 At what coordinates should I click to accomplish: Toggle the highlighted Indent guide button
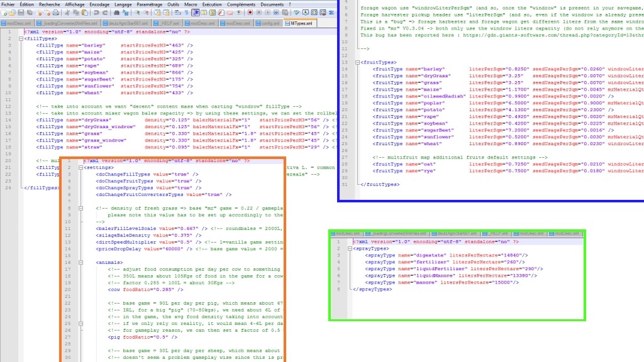(x=196, y=13)
